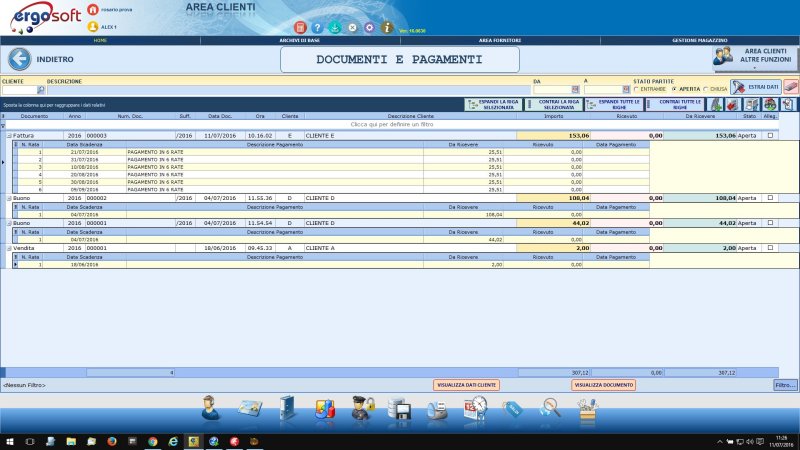
Task: Click the red toolbar icon beside green plus
Action: tap(733, 105)
